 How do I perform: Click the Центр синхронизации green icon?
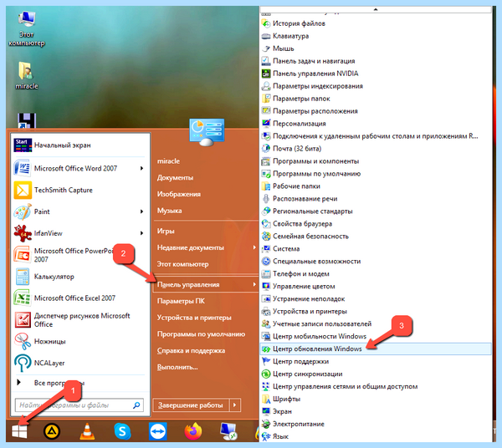click(x=266, y=374)
